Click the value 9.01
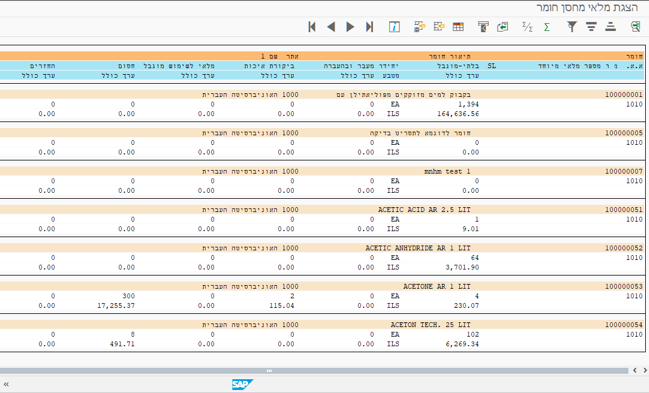The width and height of the screenshot is (649, 393). pos(471,229)
